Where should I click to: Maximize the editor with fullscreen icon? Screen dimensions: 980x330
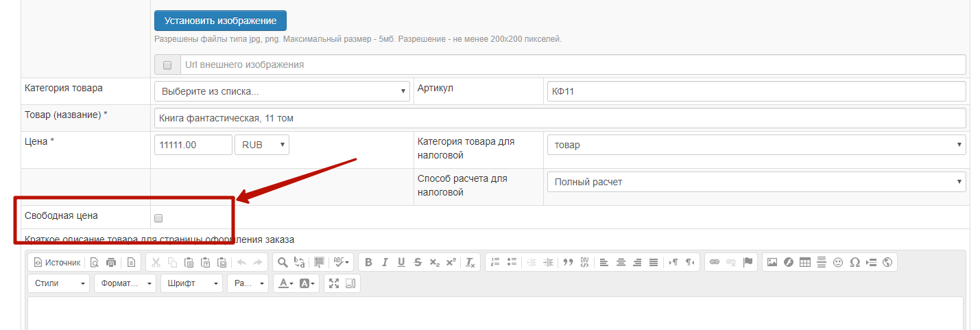(334, 283)
